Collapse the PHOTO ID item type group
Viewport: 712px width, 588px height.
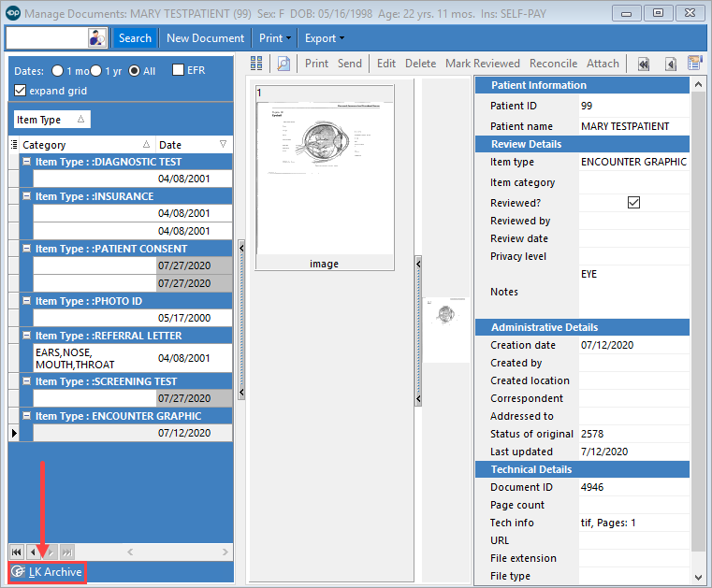(27, 300)
